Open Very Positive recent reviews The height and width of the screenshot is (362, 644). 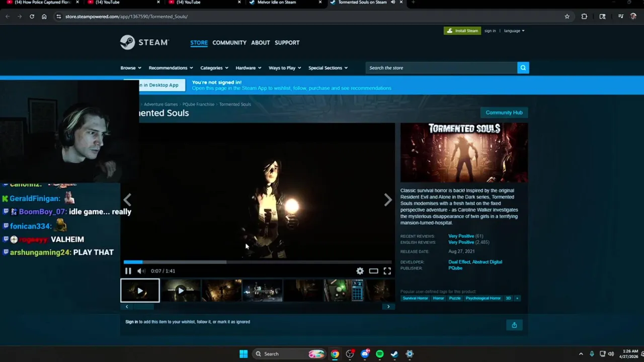[x=461, y=236]
